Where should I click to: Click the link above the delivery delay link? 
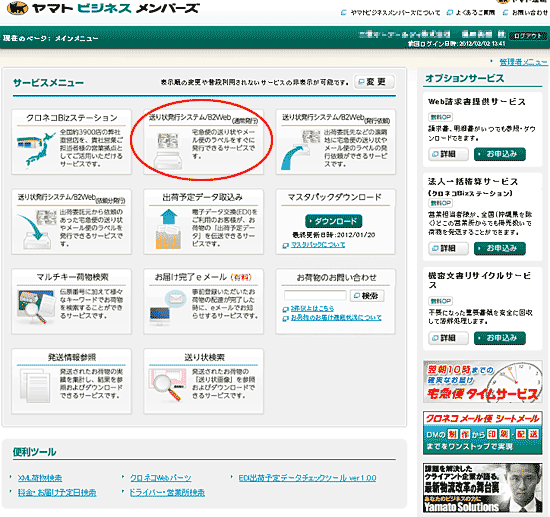pos(312,309)
